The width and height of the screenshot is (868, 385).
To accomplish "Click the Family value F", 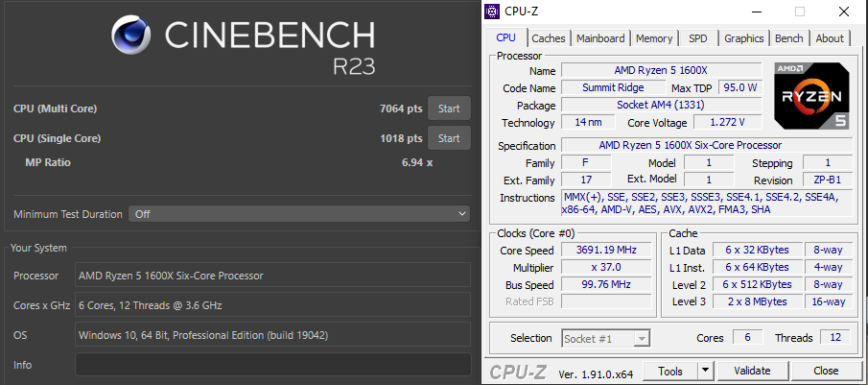I will pos(586,163).
